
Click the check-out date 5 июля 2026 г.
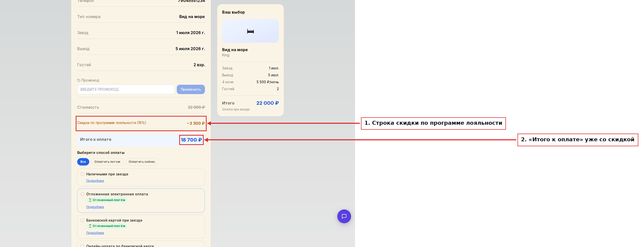pos(190,49)
